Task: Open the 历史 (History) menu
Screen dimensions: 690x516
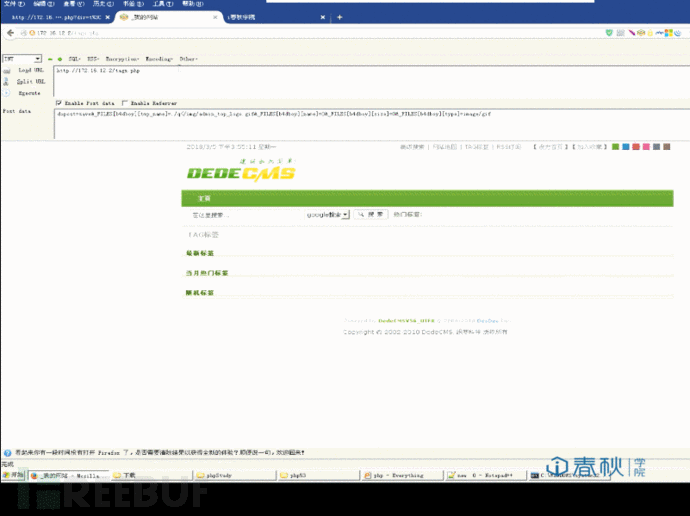Action: (103, 4)
